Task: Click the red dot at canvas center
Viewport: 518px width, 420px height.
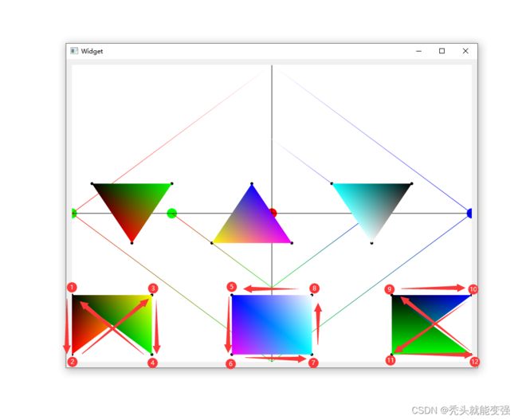Action: 273,213
